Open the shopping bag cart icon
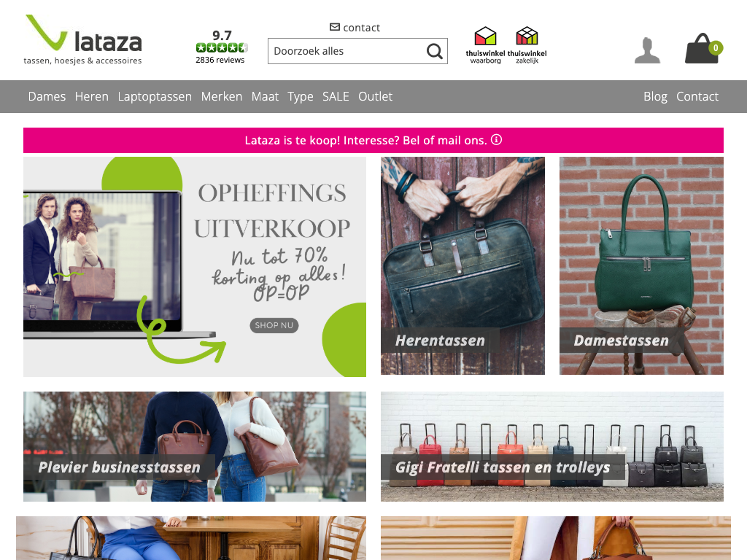 [703, 48]
